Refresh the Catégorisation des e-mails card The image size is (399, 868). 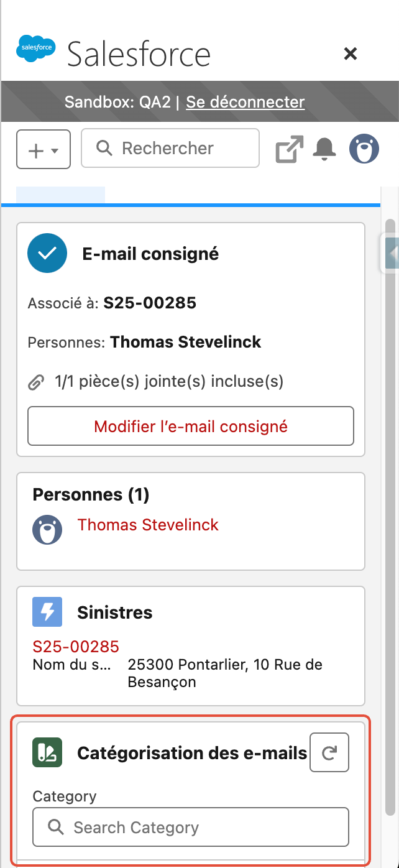coord(329,753)
